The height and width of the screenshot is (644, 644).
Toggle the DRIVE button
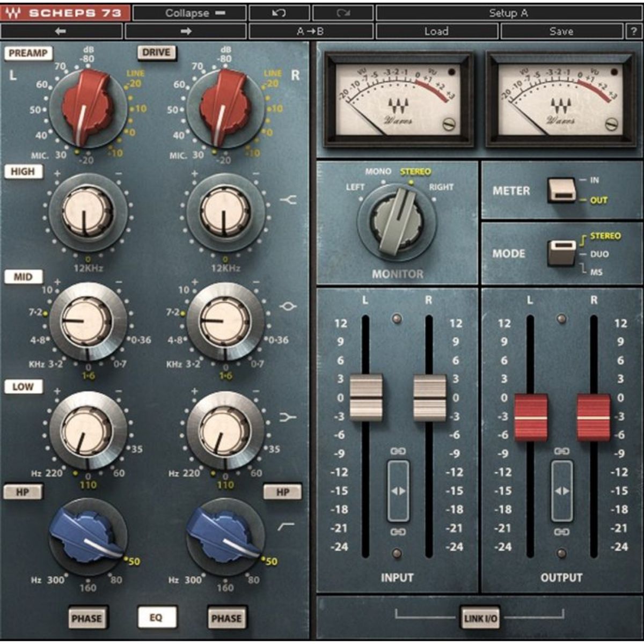pos(156,52)
